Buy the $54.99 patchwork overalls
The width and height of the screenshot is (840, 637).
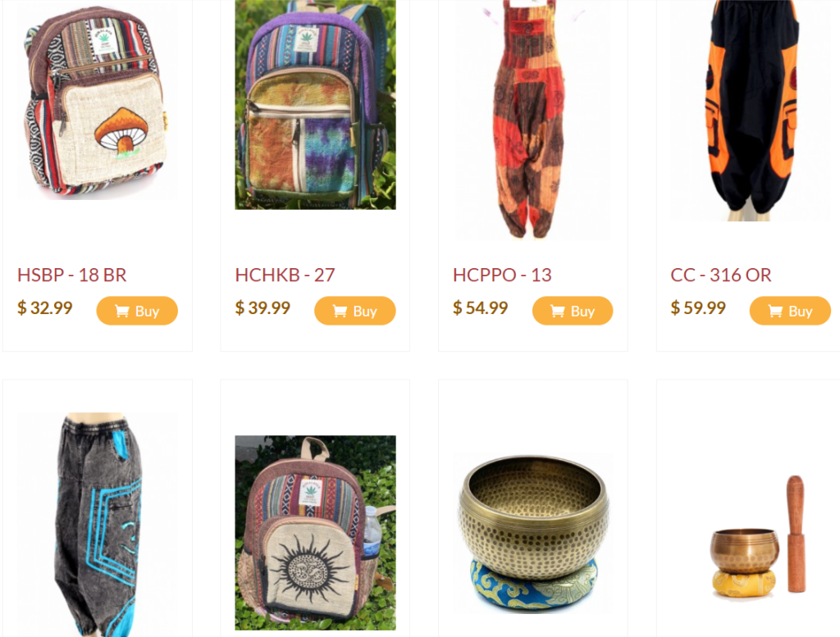click(x=573, y=311)
